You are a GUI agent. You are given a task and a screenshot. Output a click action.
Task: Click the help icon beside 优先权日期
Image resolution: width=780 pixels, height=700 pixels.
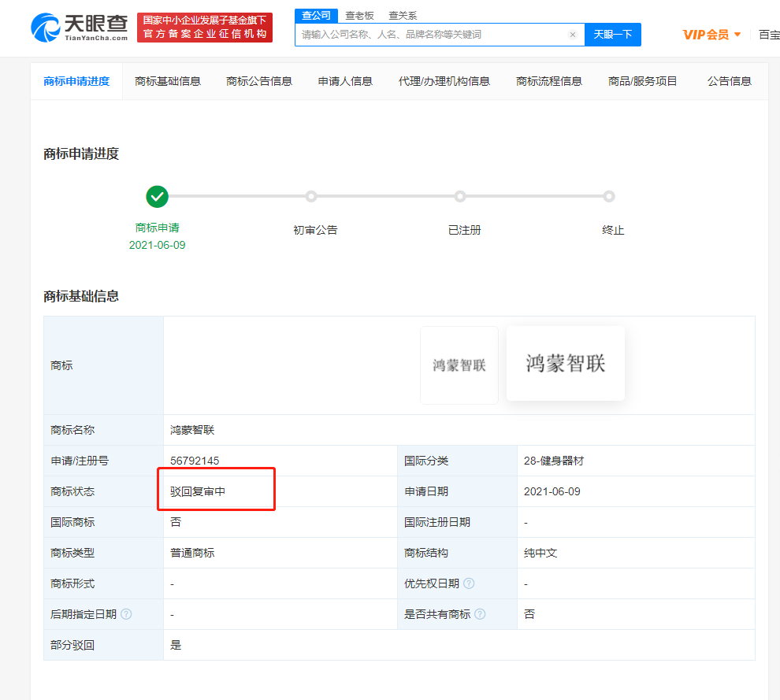pyautogui.click(x=469, y=583)
